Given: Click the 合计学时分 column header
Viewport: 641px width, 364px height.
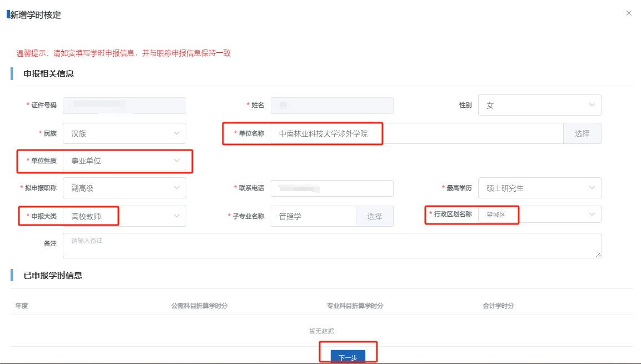Looking at the screenshot, I should [499, 306].
